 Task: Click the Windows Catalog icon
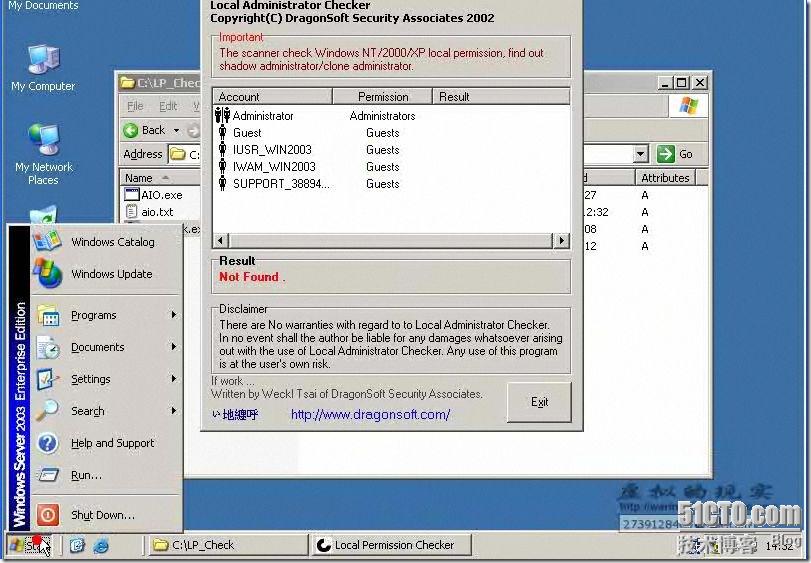(47, 240)
